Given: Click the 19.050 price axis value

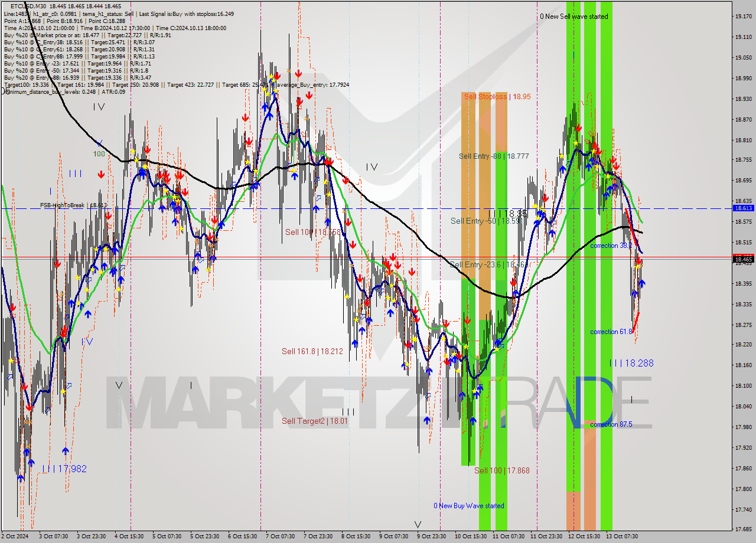Looking at the screenshot, I should pyautogui.click(x=743, y=58).
